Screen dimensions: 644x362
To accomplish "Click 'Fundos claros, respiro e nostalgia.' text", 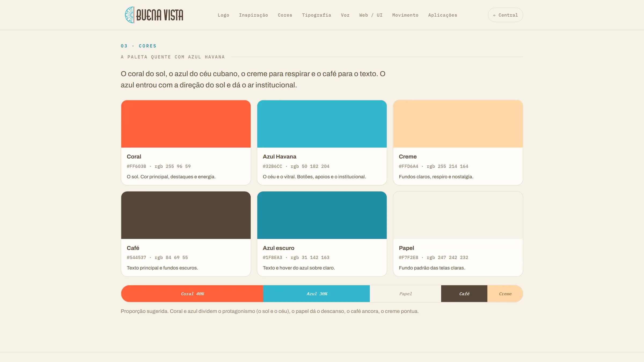I will [436, 177].
